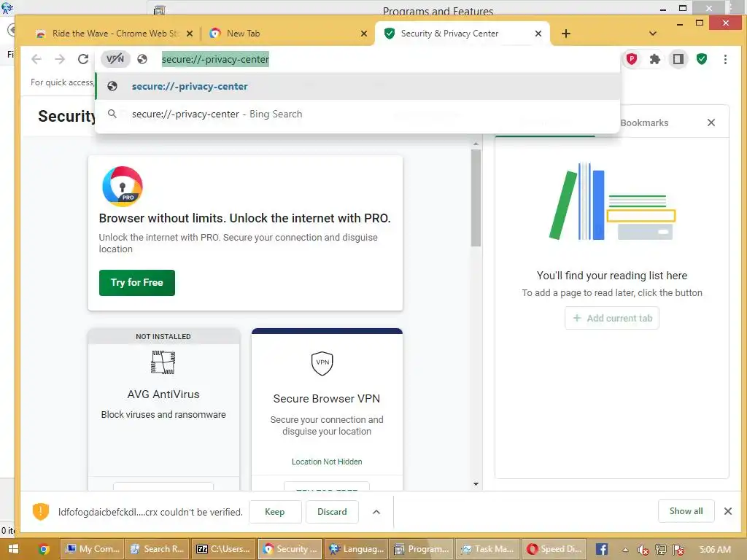Open the AVG AntiVirus card
Image resolution: width=747 pixels, height=560 pixels.
pos(163,410)
